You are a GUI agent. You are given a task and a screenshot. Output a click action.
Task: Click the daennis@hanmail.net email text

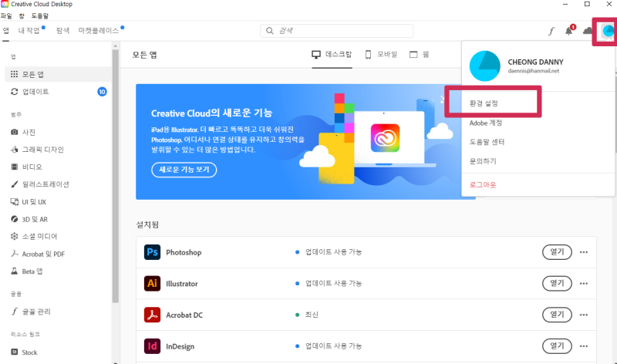point(533,71)
